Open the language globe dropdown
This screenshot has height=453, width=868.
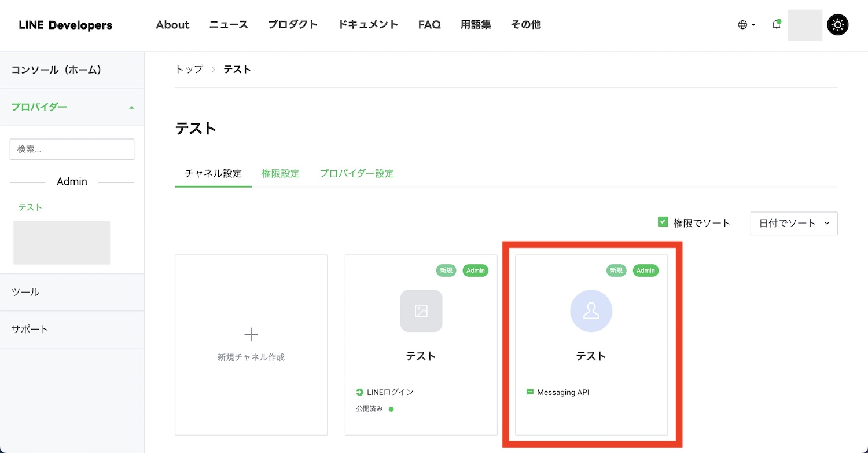click(x=746, y=25)
